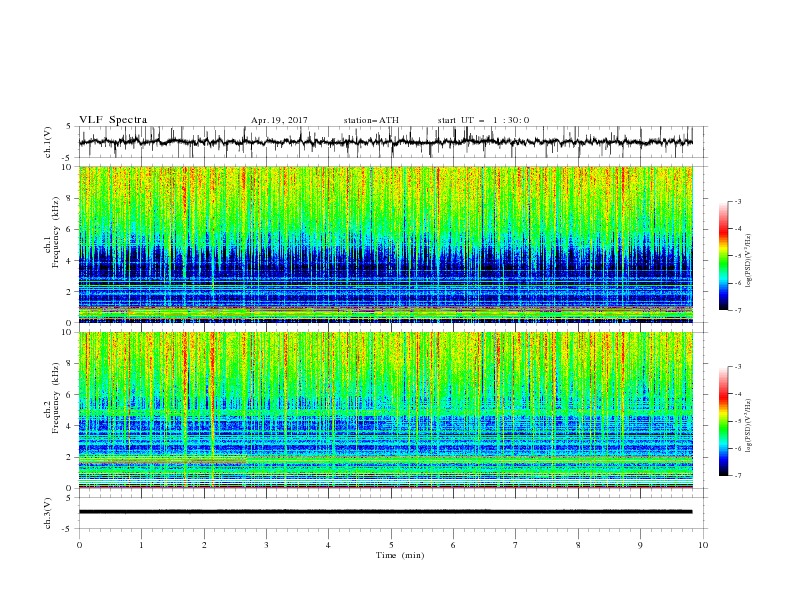Image resolution: width=792 pixels, height=612 pixels.
Task: Click the "6" kHz tick of ch.2 spectrogram
Action: 70,395
